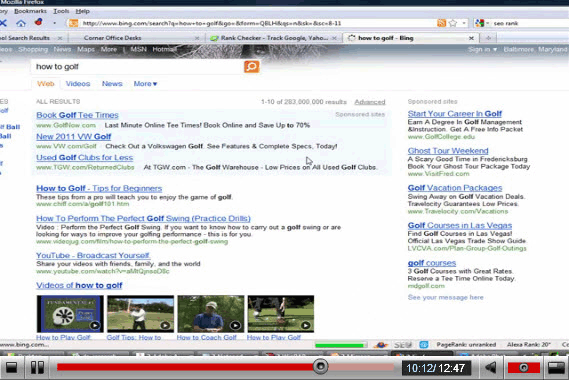Click the 10:12/12:47 time display
This screenshot has height=380, width=570.
coord(435,368)
